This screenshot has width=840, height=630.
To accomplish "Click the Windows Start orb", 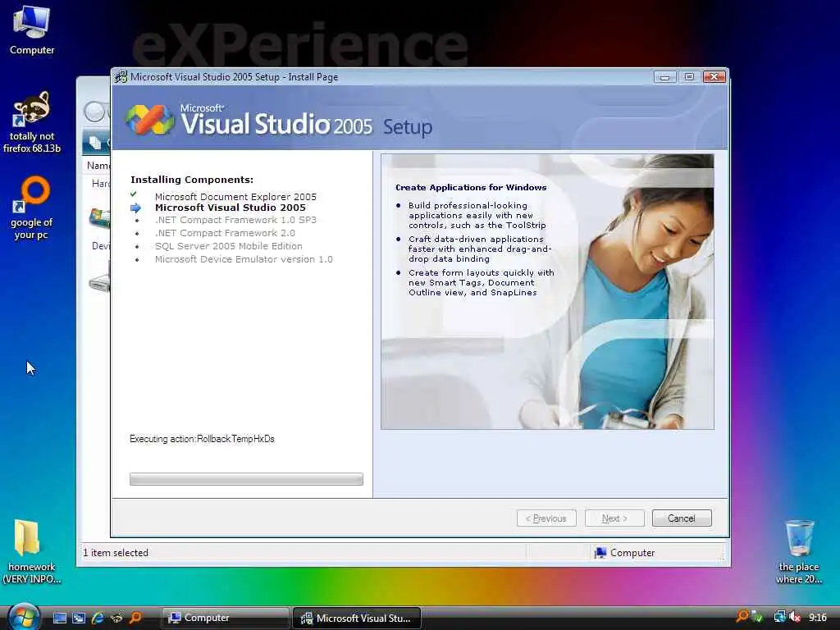I will pos(24,617).
